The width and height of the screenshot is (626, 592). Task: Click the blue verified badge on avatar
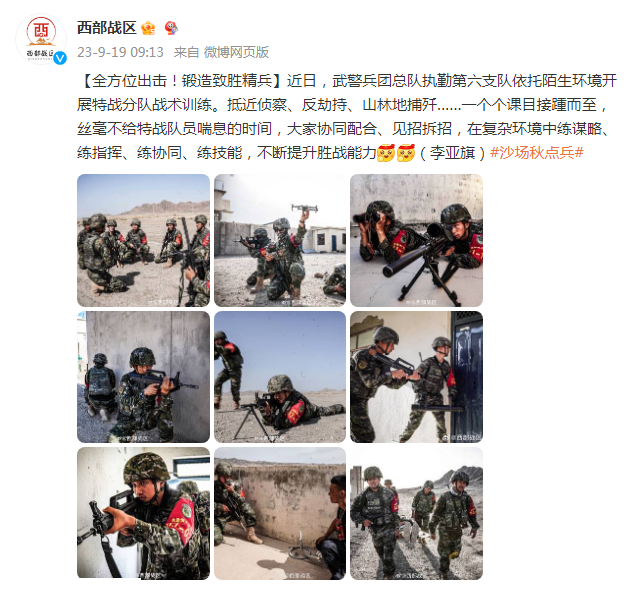(x=60, y=58)
